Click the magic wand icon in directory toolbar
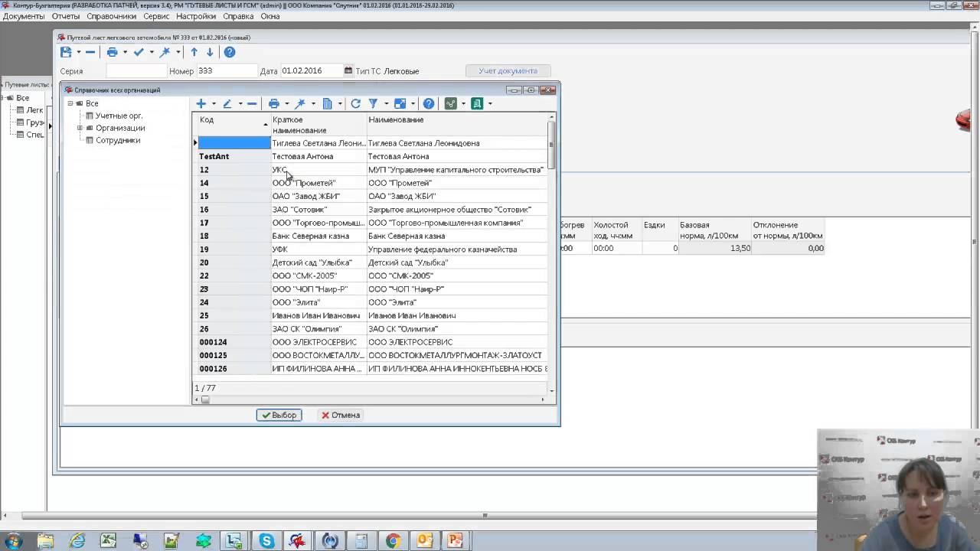The image size is (980, 551). pyautogui.click(x=300, y=103)
